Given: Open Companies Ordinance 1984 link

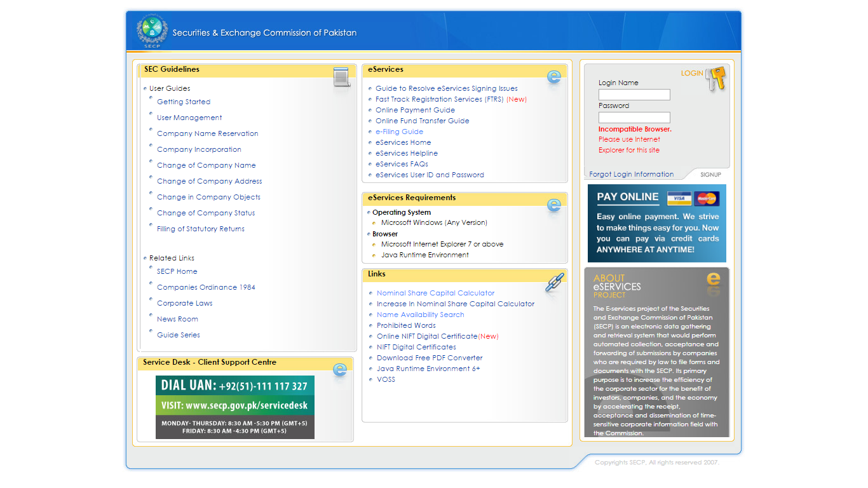Looking at the screenshot, I should pyautogui.click(x=206, y=287).
